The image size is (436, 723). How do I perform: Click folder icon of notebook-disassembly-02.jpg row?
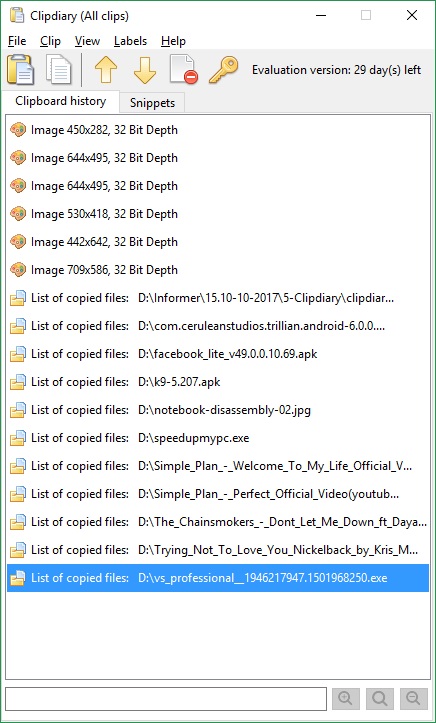pos(18,409)
